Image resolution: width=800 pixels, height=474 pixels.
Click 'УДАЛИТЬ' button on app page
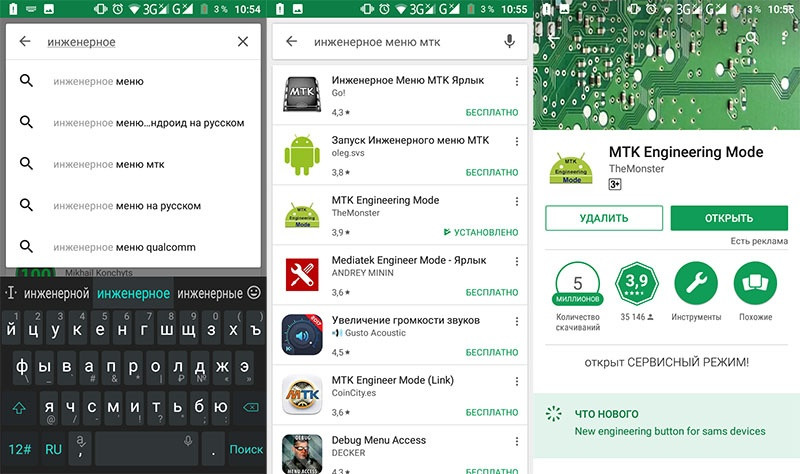(604, 218)
